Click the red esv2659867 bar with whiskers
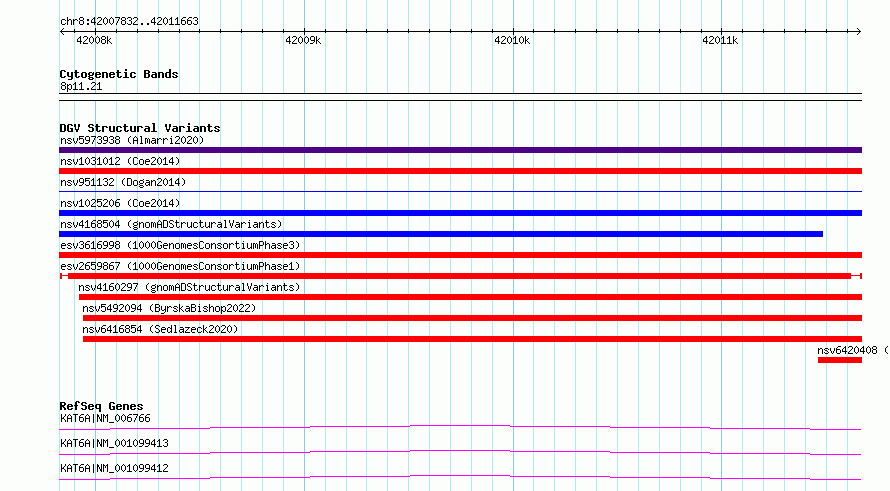The image size is (890, 491). 460,276
